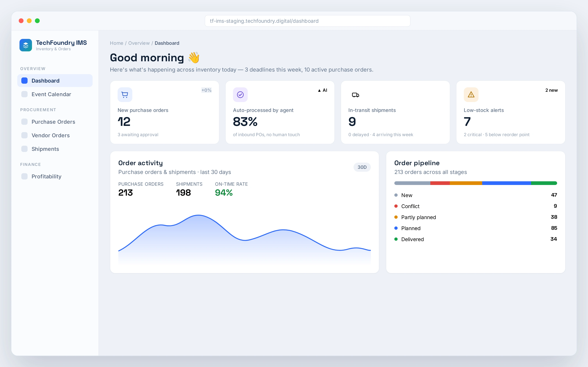Click the AI badge on Auto-processed card
588x367 pixels.
pos(322,90)
